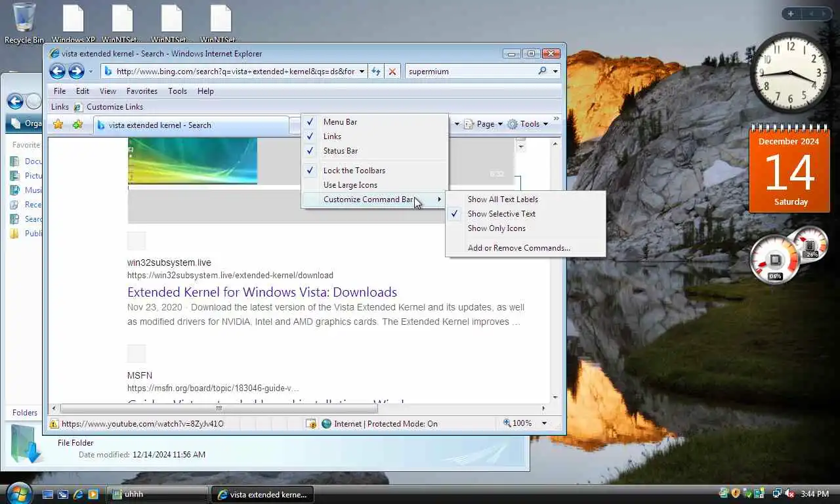This screenshot has height=504, width=840.
Task: Open the Tools gear command bar dropdown
Action: 528,124
